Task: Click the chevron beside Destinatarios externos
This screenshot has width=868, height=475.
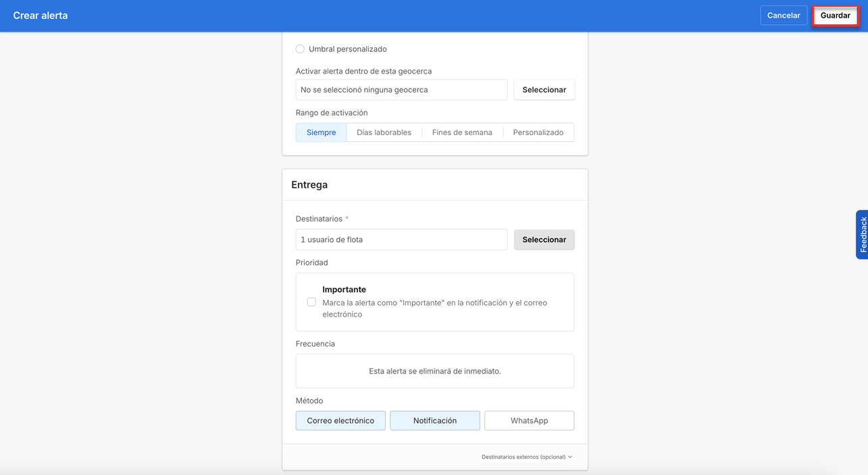Action: [x=570, y=457]
